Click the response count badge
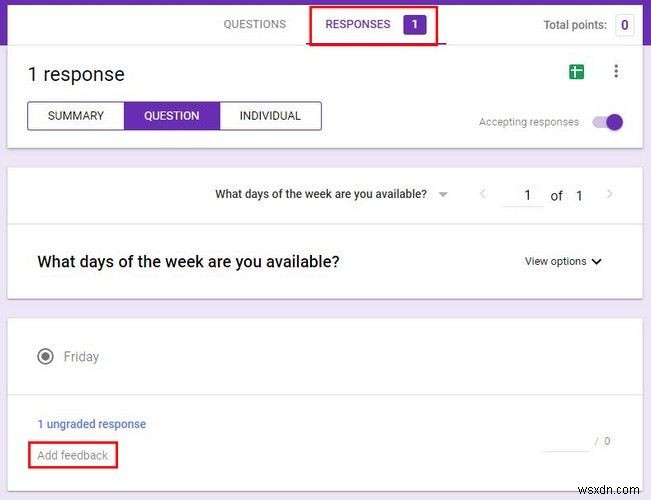Screen dimensions: 651x500 414,24
